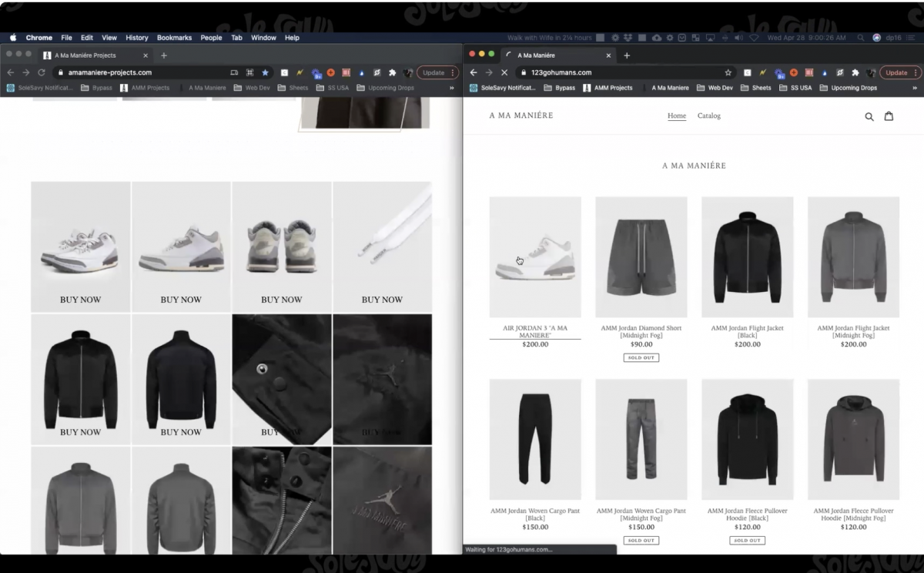
Task: Close the A Ma Maniére tab in right window
Action: pyautogui.click(x=608, y=55)
